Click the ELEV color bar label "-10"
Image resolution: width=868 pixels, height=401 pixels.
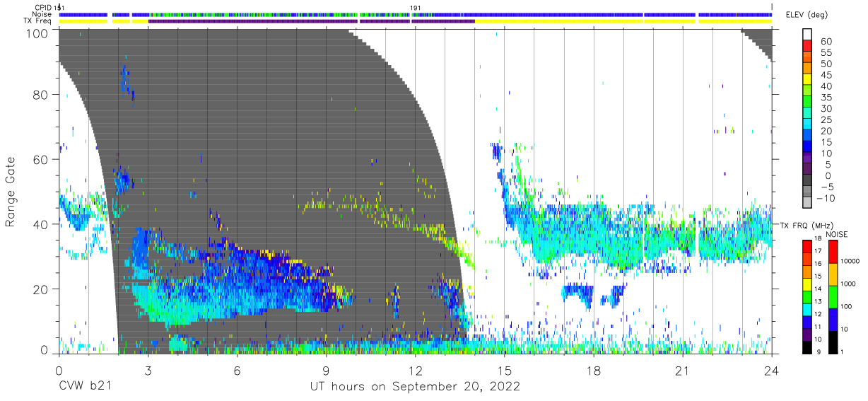[826, 199]
